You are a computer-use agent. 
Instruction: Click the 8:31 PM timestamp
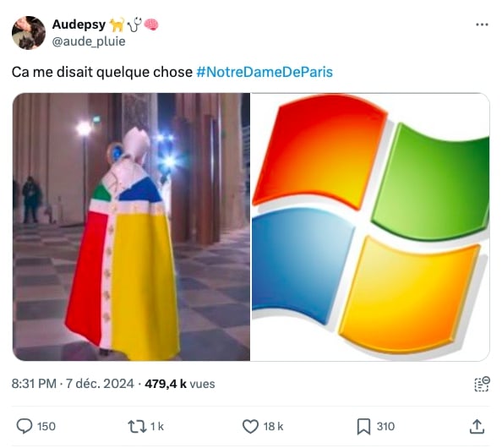pyautogui.click(x=34, y=384)
